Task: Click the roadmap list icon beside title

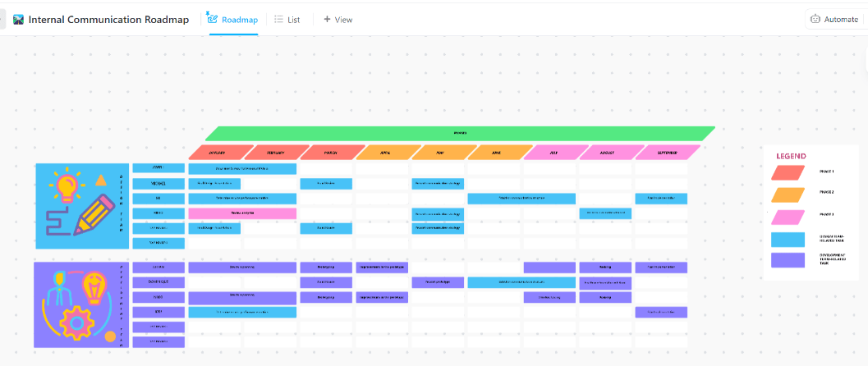Action: coord(19,20)
